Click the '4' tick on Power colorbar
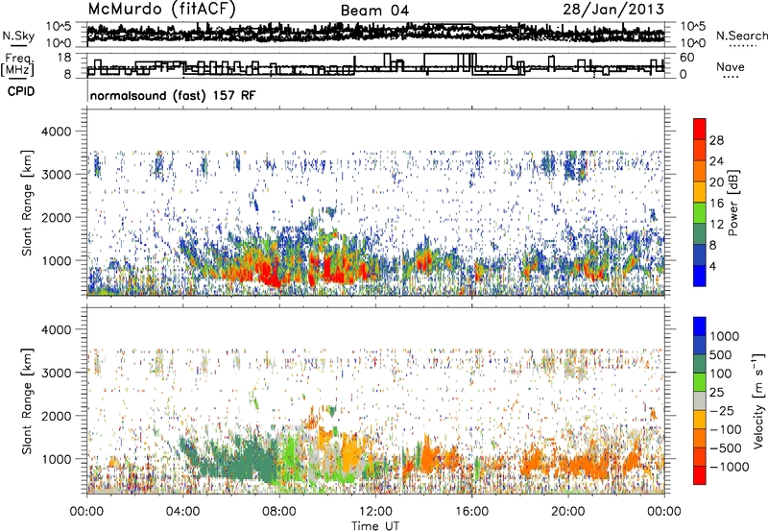768x532 pixels. coord(713,266)
